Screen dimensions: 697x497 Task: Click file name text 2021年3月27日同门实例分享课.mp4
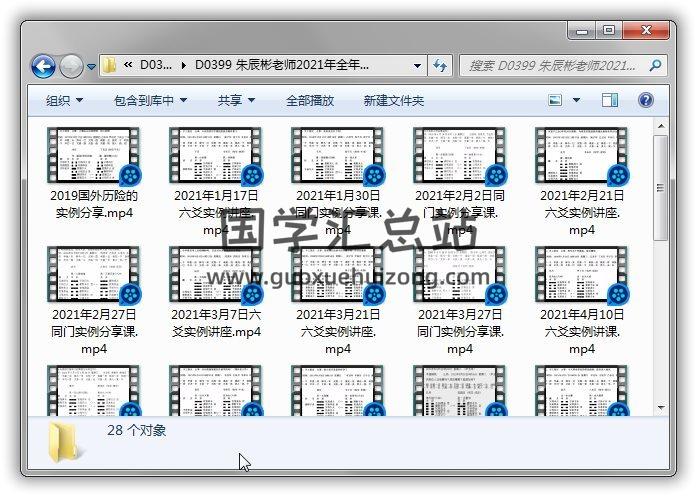pos(460,332)
